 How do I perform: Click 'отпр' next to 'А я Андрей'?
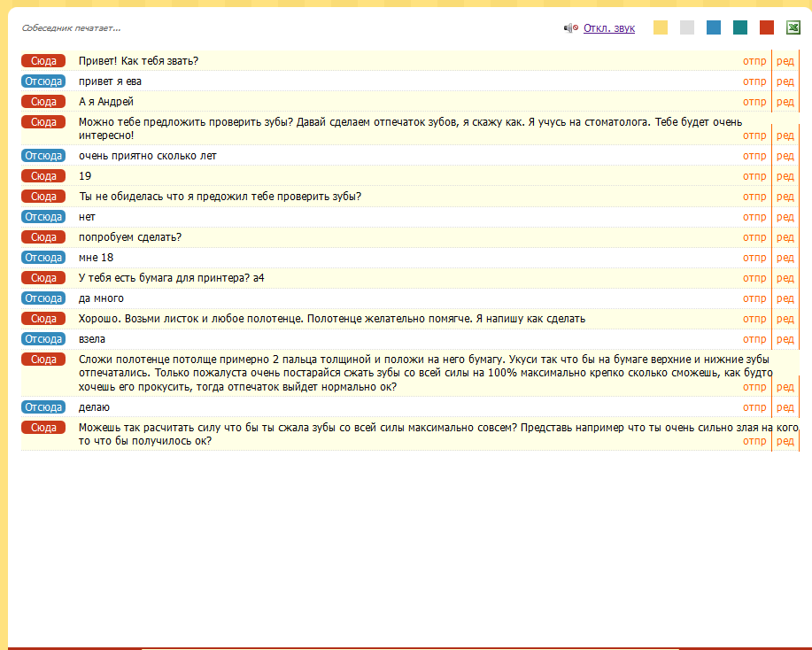(x=754, y=102)
